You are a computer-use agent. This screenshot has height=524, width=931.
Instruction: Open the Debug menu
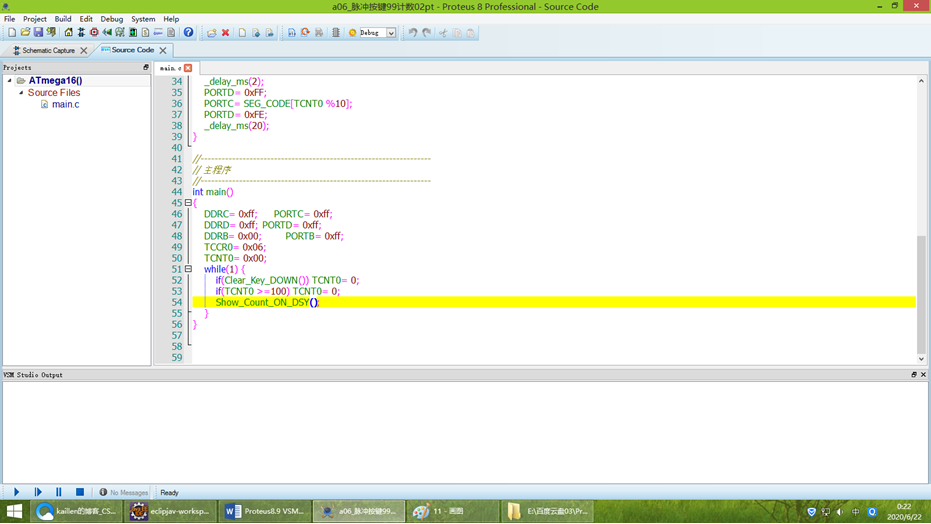tap(112, 19)
